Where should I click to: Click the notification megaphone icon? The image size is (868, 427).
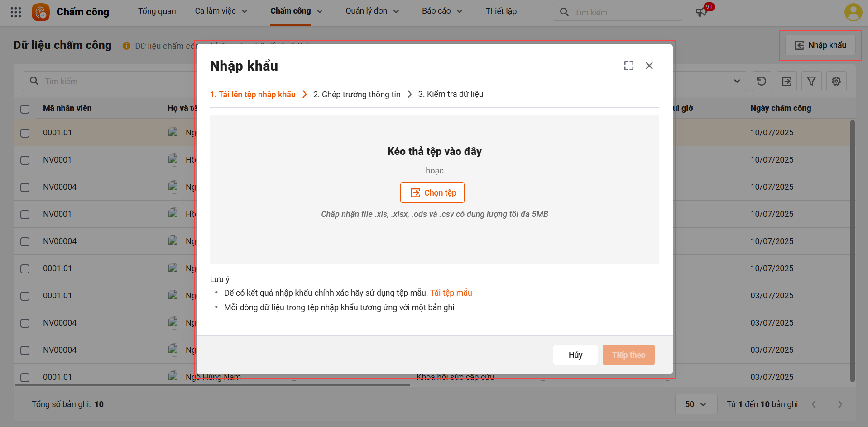(701, 12)
